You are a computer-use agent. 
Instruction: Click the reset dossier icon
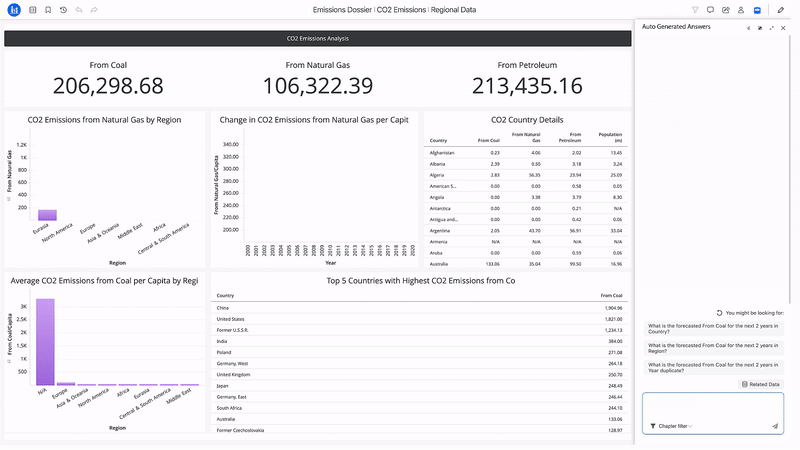(x=63, y=10)
